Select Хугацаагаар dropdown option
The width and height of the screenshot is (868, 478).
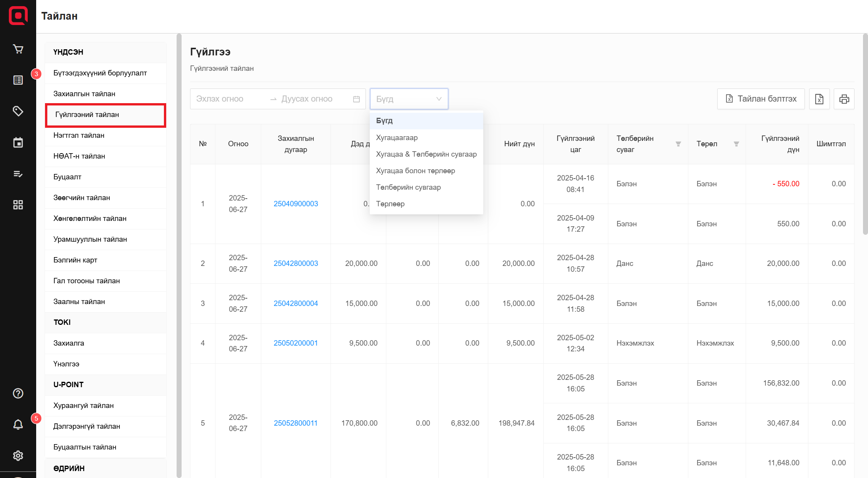coord(397,137)
